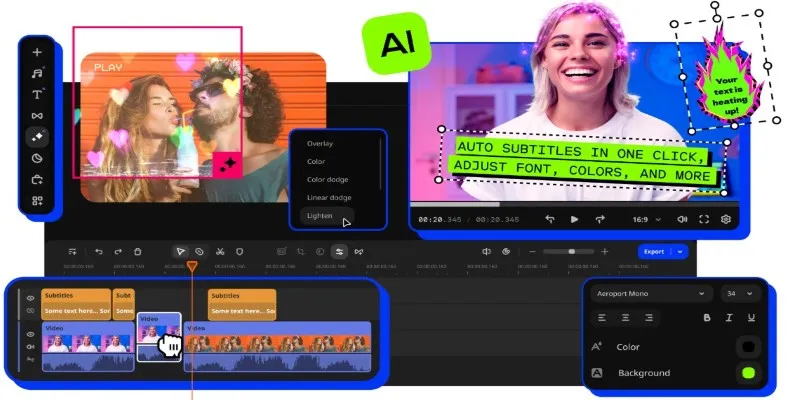Viewport: 800px width, 400px height.
Task: Click the transition wizard icon in the toolbar
Action: point(359,252)
